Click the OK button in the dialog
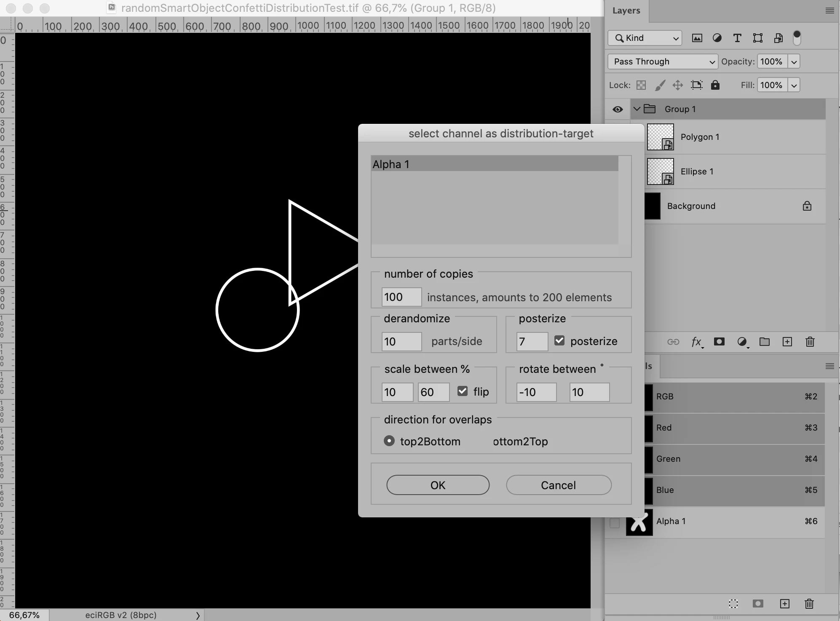Image resolution: width=840 pixels, height=621 pixels. pyautogui.click(x=438, y=485)
